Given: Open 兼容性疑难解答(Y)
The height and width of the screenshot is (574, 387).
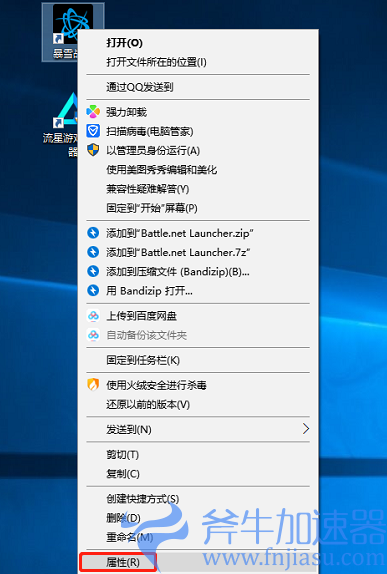Looking at the screenshot, I should 198,189.
